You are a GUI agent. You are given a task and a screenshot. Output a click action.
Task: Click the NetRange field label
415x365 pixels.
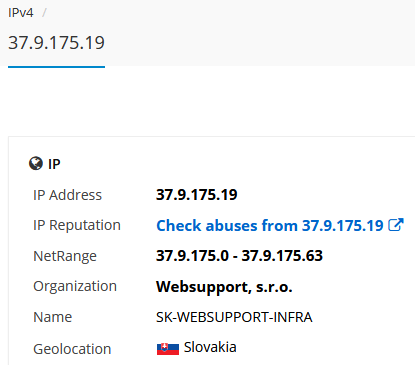tap(65, 256)
